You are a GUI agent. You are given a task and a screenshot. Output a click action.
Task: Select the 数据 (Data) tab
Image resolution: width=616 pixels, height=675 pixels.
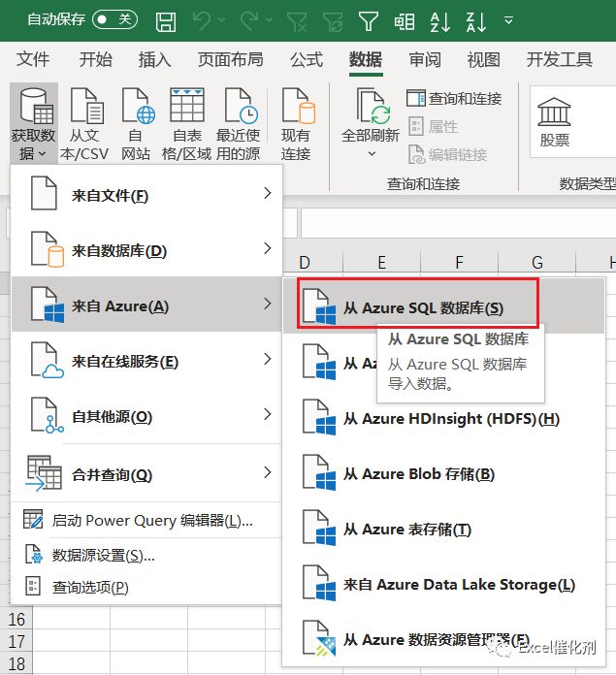tap(366, 59)
